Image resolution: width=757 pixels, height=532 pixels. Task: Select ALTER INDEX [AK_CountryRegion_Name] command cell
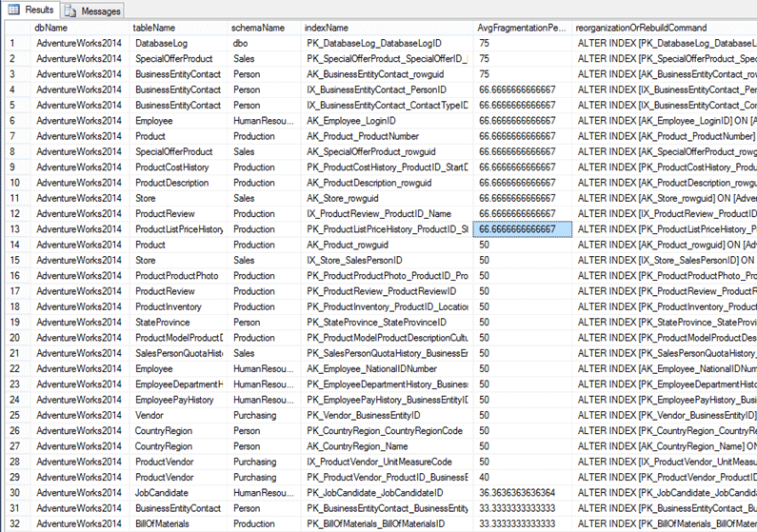click(x=665, y=446)
